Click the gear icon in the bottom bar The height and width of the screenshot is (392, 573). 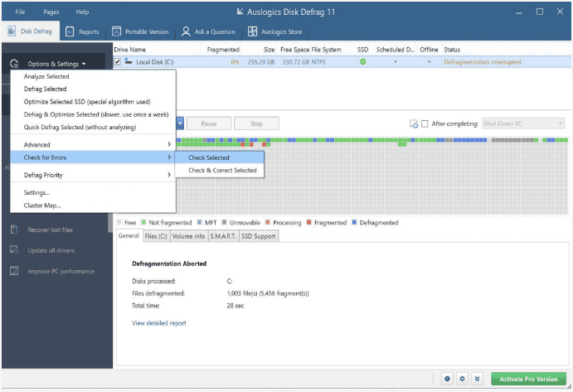pos(462,379)
